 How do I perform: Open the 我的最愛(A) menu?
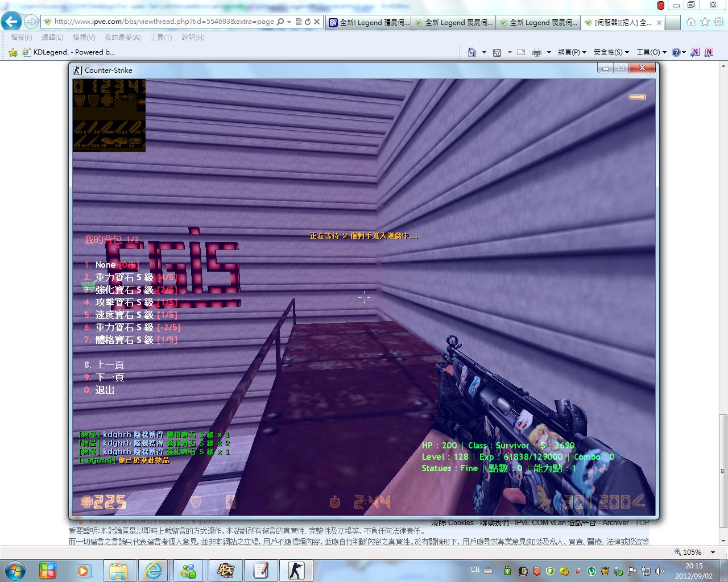point(122,38)
